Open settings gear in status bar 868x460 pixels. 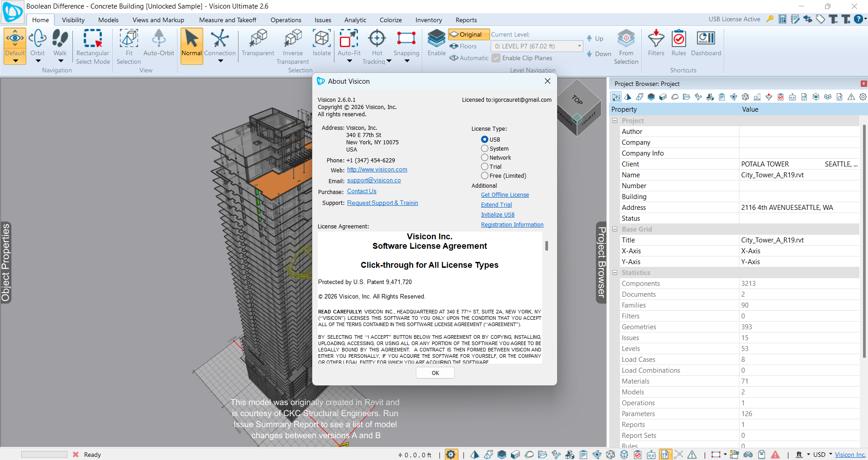(451, 455)
